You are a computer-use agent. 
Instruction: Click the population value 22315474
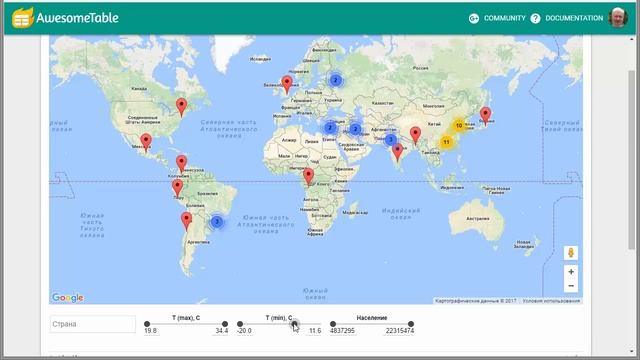(x=400, y=331)
